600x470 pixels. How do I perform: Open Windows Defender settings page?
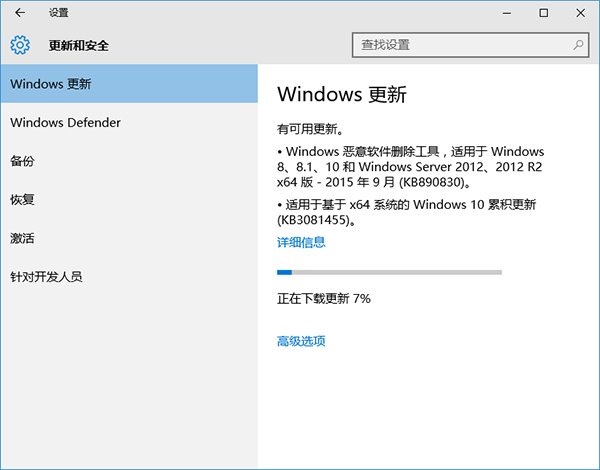point(128,123)
